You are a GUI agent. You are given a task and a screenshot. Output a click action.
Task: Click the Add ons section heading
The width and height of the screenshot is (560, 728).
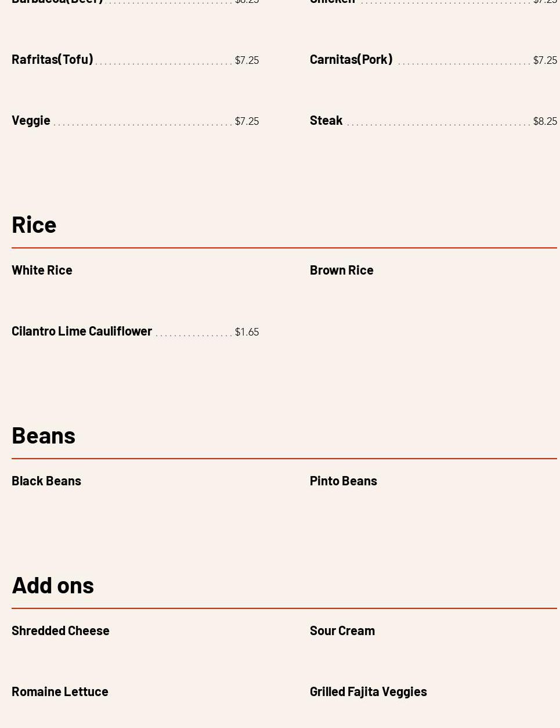(53, 585)
